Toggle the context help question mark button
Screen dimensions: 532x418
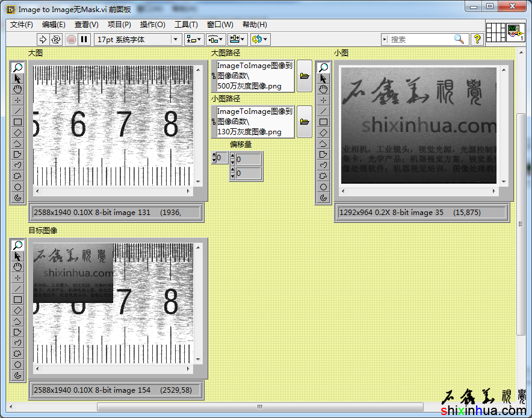pyautogui.click(x=477, y=39)
